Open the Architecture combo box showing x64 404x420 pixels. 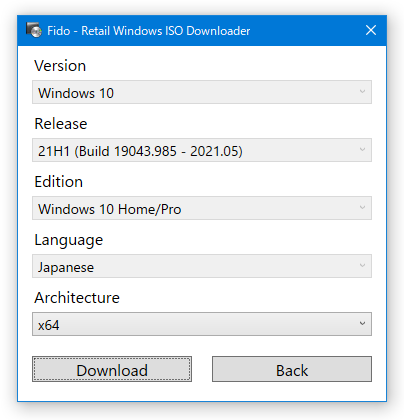click(202, 324)
